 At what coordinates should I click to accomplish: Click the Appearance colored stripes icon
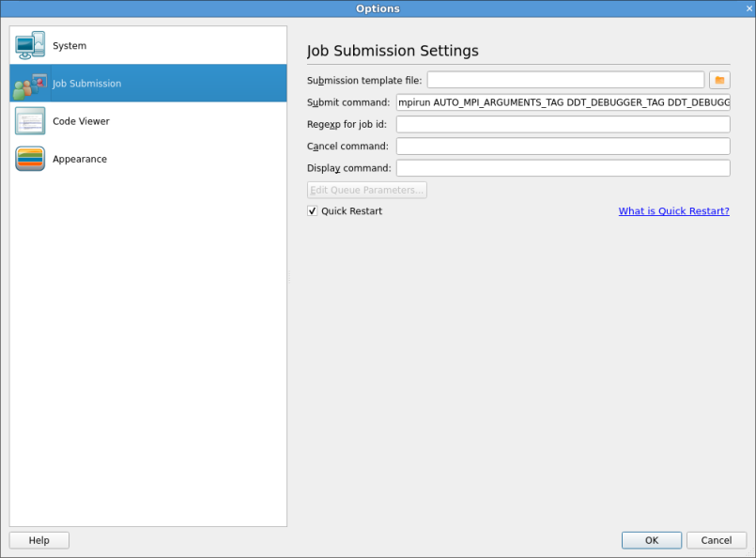pyautogui.click(x=30, y=159)
